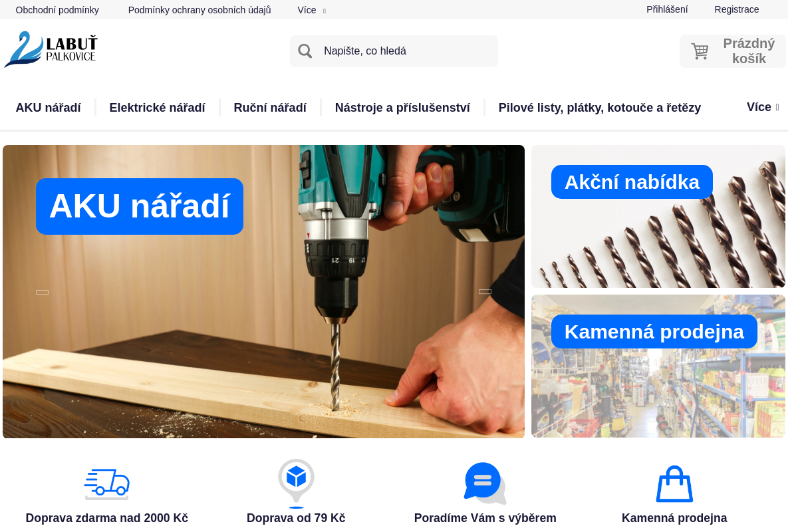Click the Registrace link
This screenshot has height=532, width=798.
737,9
